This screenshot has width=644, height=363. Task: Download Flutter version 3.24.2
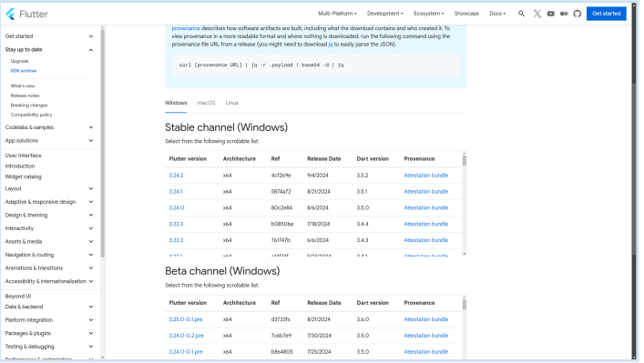(x=176, y=176)
